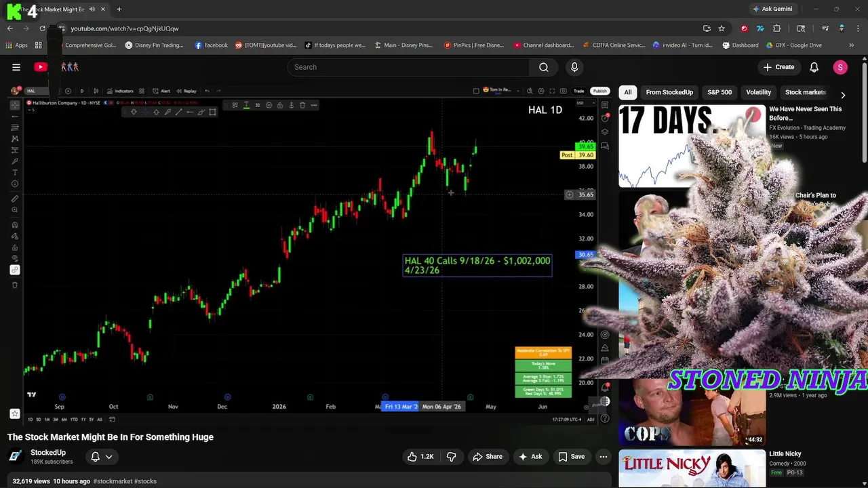Screen dimensions: 868x488
Task: Click the chart Replay button
Action: [185, 91]
